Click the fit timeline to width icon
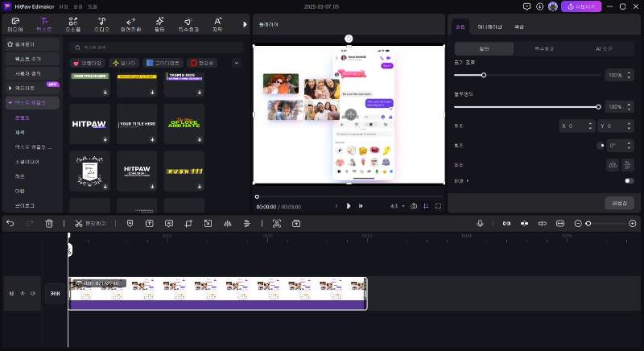 click(x=560, y=223)
